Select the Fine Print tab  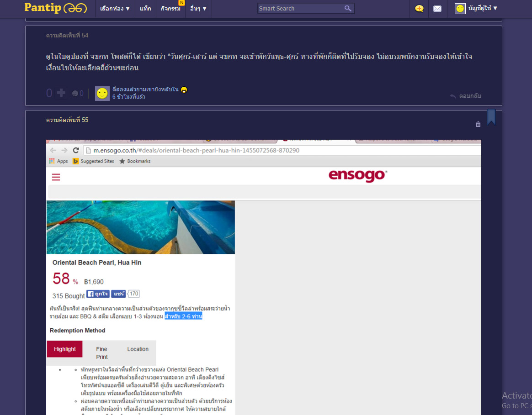pos(101,353)
